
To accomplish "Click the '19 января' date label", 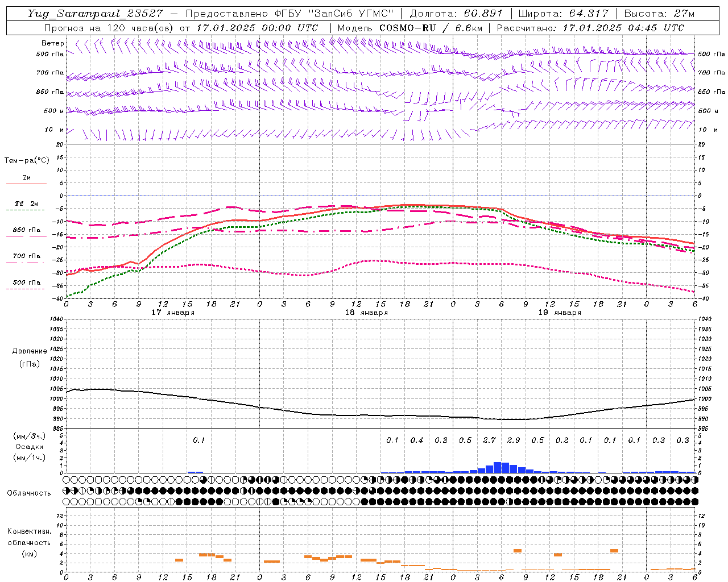I will (560, 313).
